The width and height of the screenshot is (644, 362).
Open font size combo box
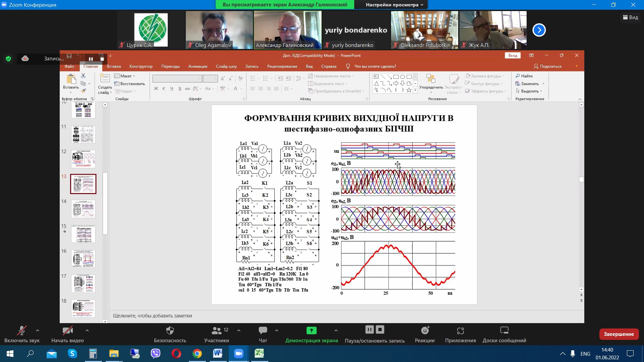(x=211, y=79)
